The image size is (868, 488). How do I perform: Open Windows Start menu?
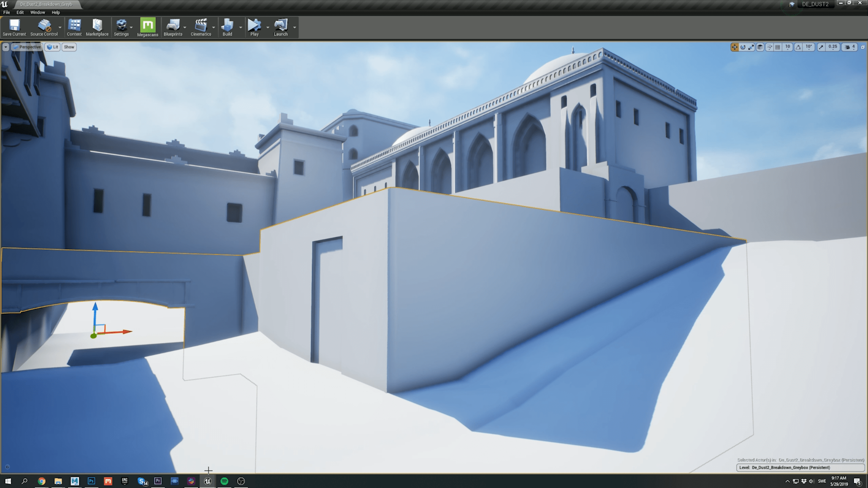tap(8, 481)
